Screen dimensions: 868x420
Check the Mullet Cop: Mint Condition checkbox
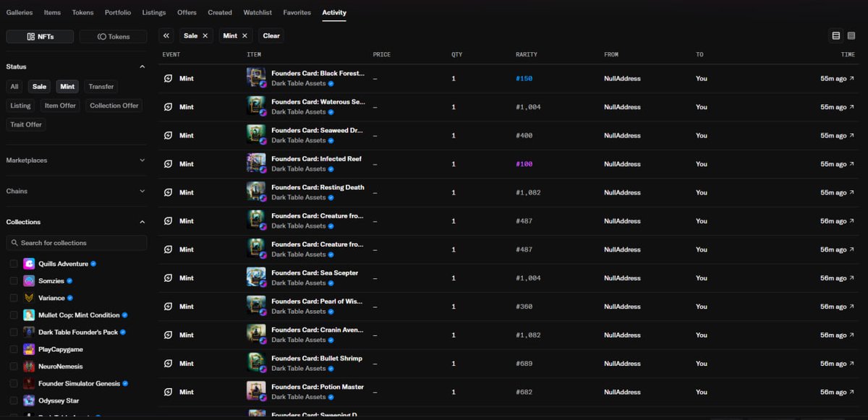14,315
